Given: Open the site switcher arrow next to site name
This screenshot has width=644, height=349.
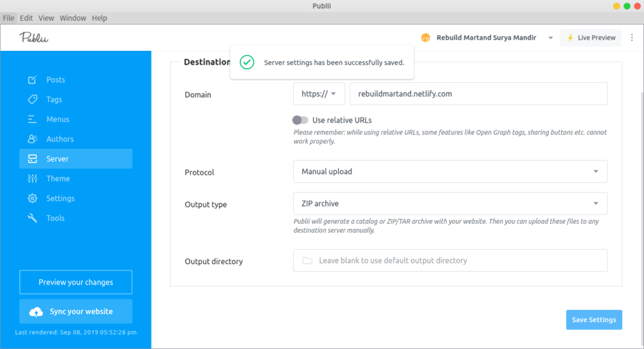Looking at the screenshot, I should [x=550, y=38].
